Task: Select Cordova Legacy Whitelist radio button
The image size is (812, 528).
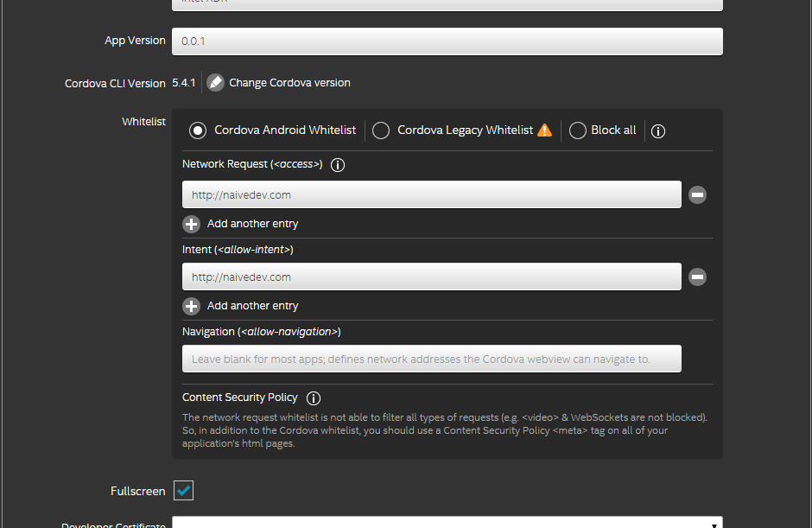Action: (381, 130)
